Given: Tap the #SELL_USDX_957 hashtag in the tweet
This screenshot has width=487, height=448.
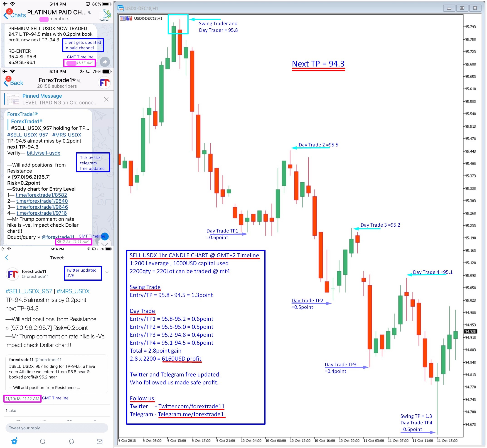Looking at the screenshot, I should point(29,291).
